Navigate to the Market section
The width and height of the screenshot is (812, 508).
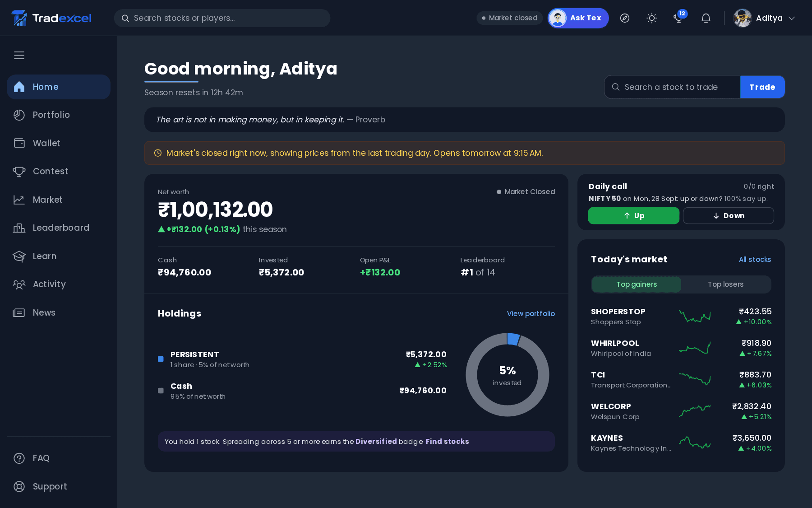[59, 200]
